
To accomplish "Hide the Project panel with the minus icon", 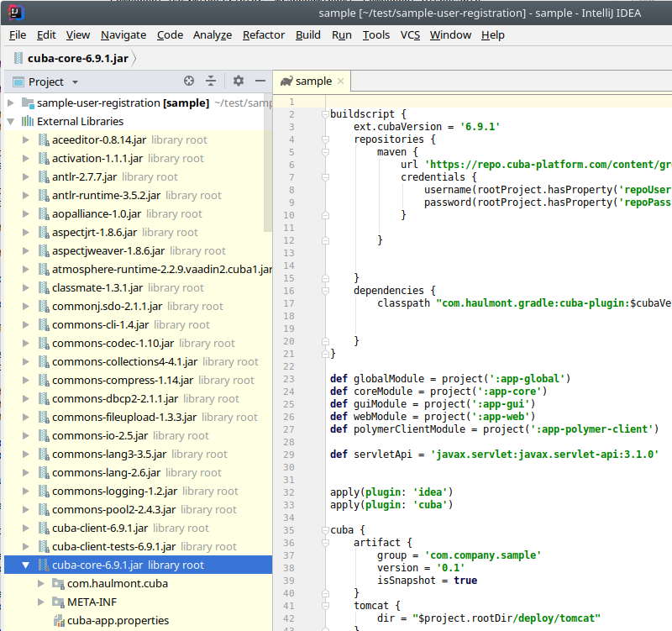I will pyautogui.click(x=260, y=81).
